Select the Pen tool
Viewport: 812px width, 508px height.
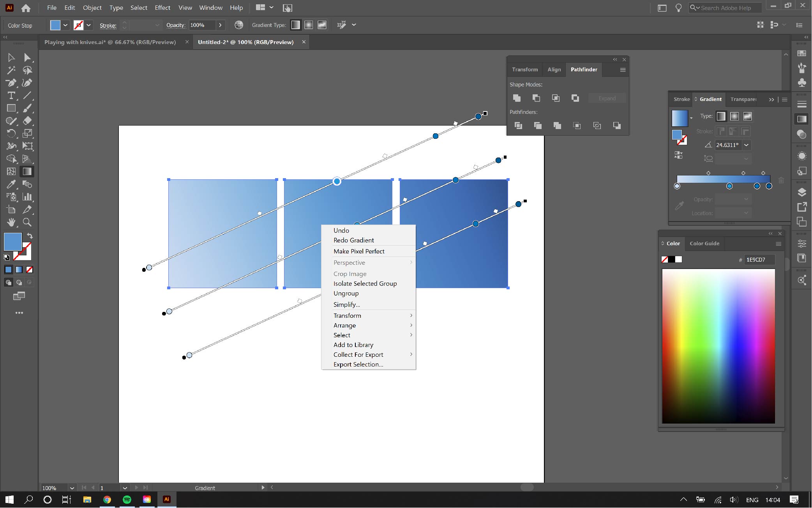11,83
